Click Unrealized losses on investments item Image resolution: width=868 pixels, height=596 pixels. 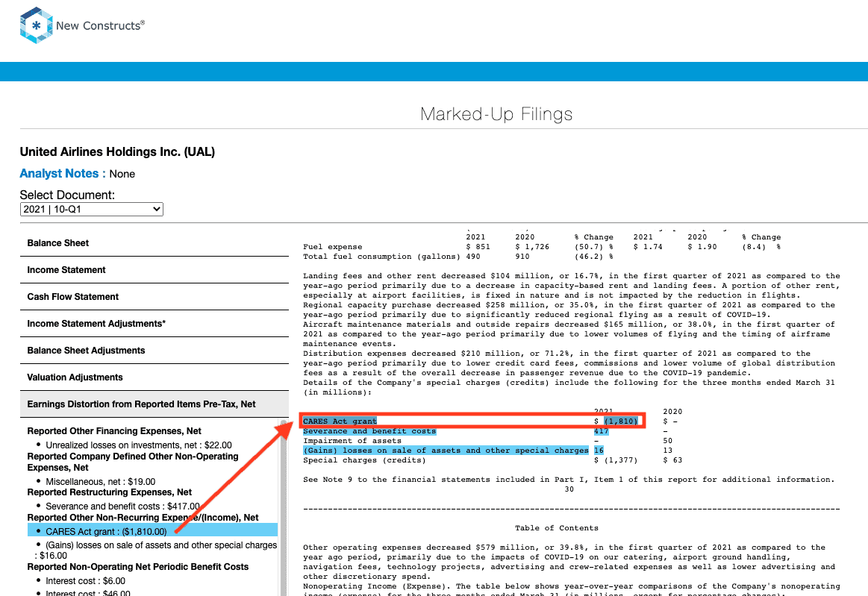pos(138,445)
